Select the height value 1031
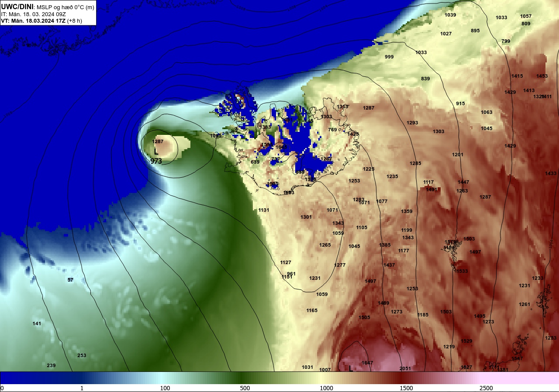Screen dimensions: 559x392 (x=307, y=367)
